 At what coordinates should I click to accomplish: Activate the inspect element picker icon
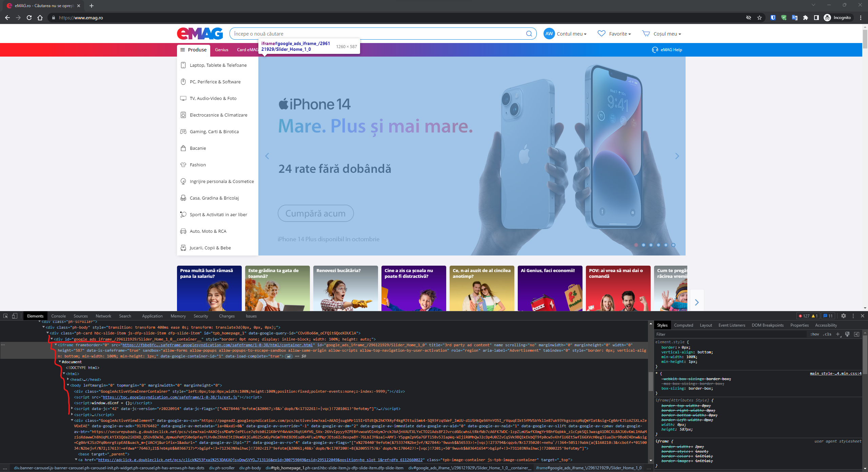(5, 316)
